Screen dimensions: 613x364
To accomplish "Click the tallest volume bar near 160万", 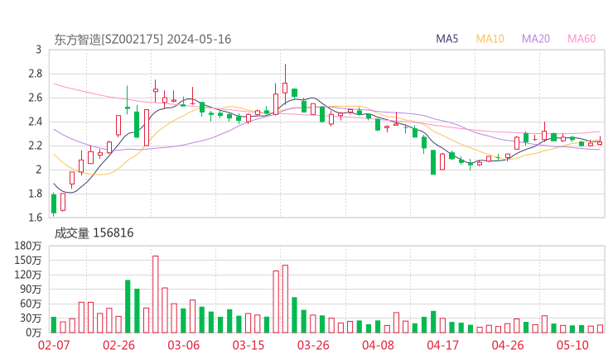I will coord(156,295).
